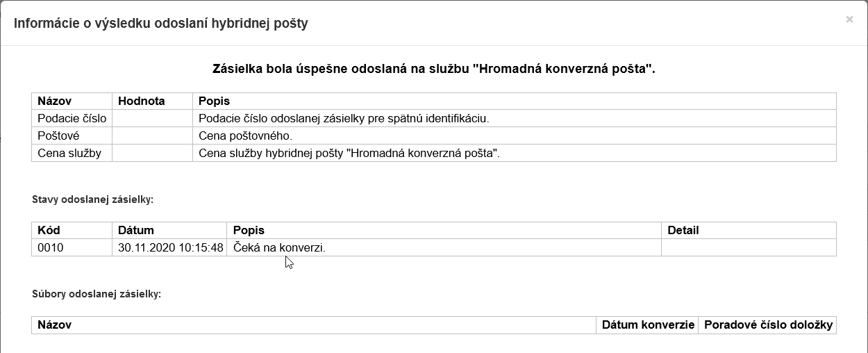
Task: Click the Hodnota column header
Action: coord(142,101)
